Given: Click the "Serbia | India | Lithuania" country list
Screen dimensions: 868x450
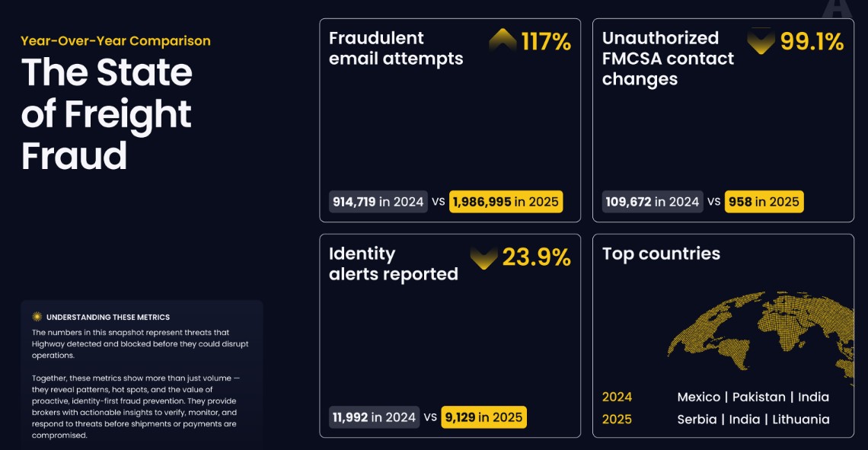Looking at the screenshot, I should point(753,420).
